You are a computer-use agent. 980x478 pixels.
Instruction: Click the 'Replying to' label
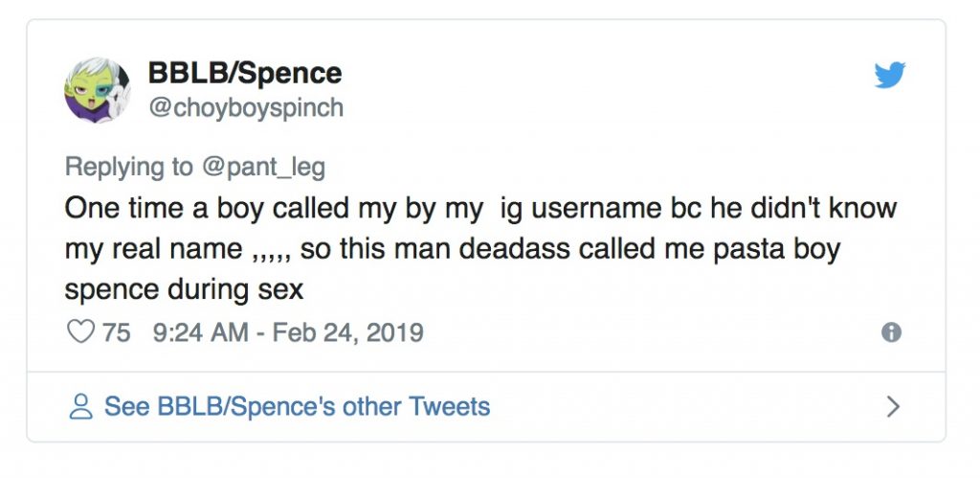(128, 167)
